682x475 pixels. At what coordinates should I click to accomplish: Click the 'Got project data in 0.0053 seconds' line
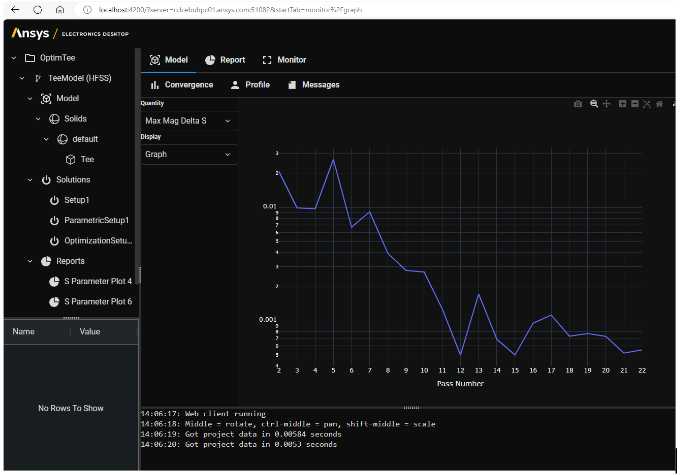click(x=239, y=445)
